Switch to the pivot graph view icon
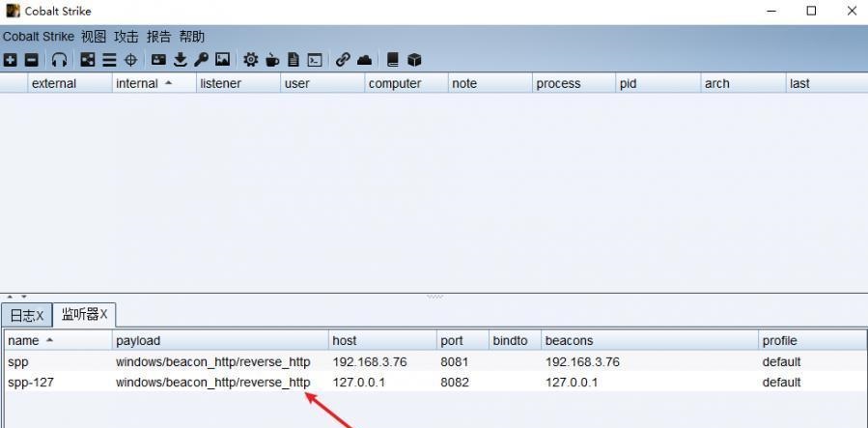This screenshot has height=428, width=868. [88, 60]
